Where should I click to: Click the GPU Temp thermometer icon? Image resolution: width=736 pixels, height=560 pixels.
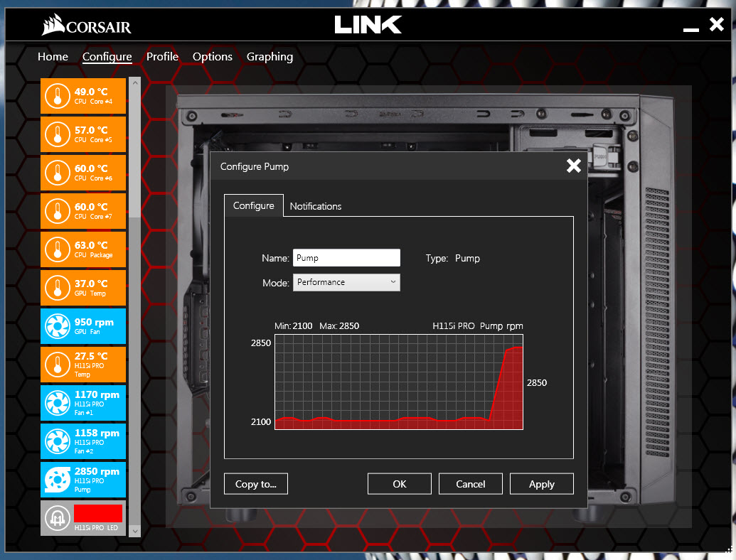(x=58, y=288)
